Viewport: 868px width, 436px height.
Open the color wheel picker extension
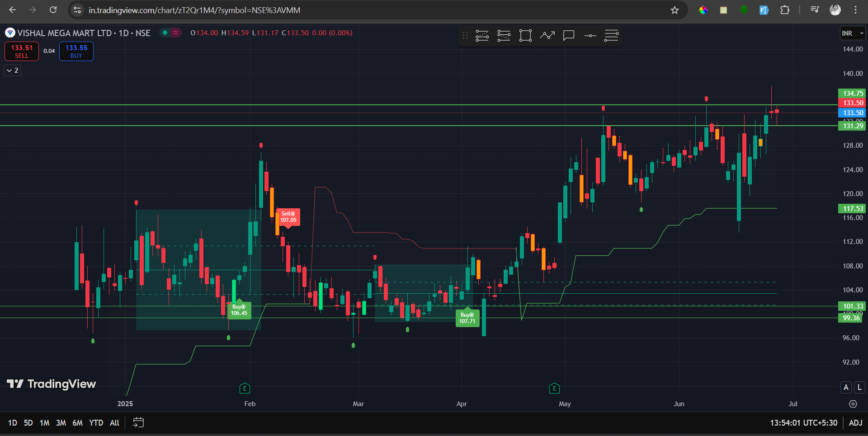pyautogui.click(x=703, y=10)
